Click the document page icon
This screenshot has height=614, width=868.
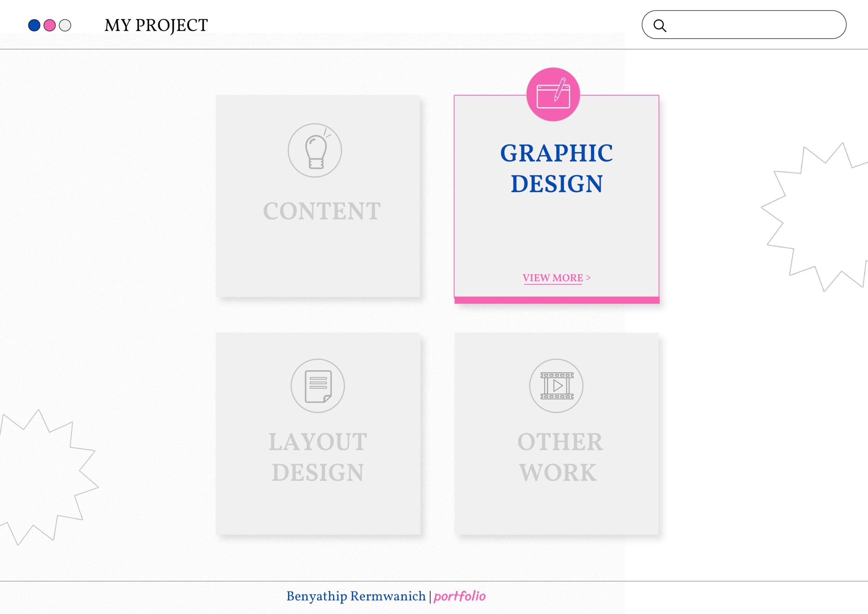[318, 386]
